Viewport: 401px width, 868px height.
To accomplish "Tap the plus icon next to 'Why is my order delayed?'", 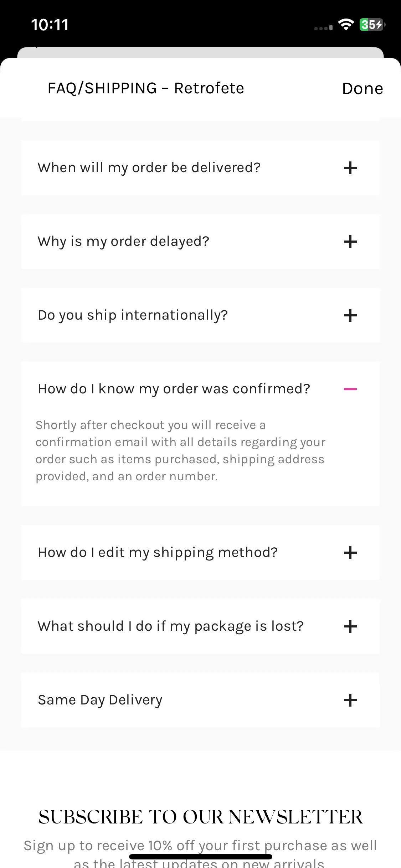I will pyautogui.click(x=350, y=242).
